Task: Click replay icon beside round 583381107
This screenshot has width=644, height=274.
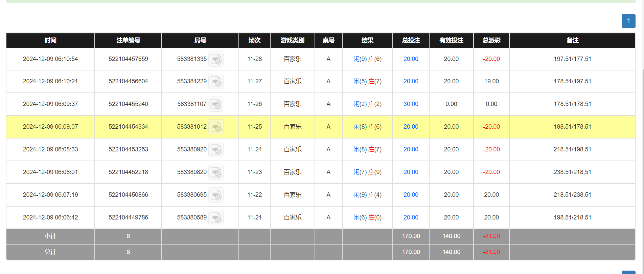Action: tap(216, 104)
